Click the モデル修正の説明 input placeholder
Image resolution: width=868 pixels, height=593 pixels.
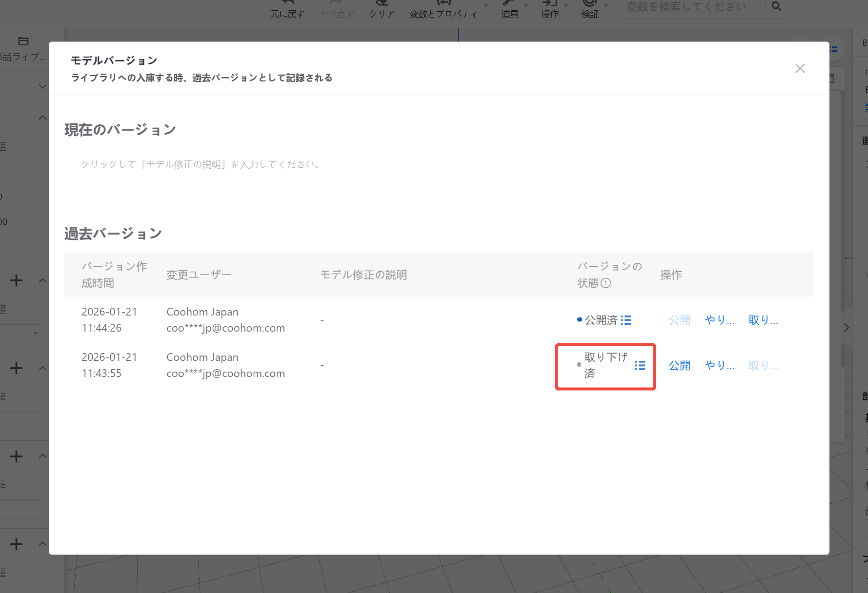click(200, 164)
